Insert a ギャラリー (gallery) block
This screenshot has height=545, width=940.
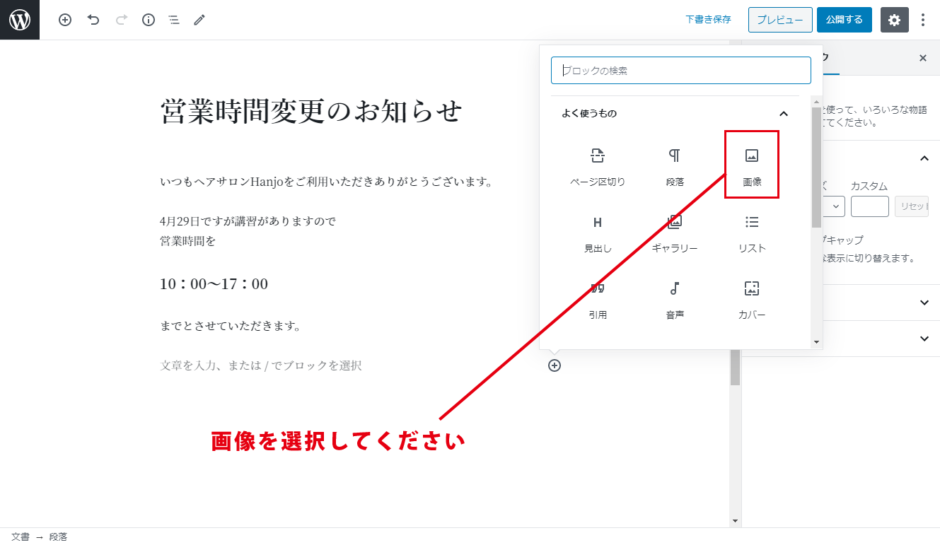[675, 232]
